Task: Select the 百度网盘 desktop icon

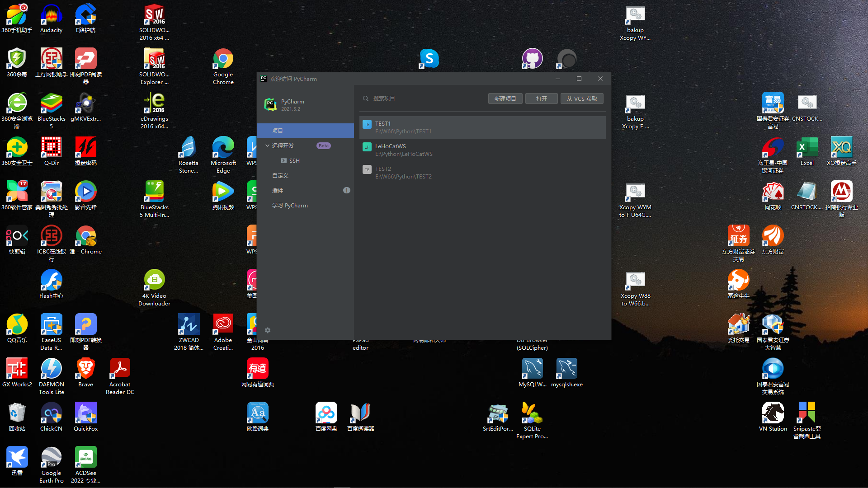Action: (x=326, y=417)
